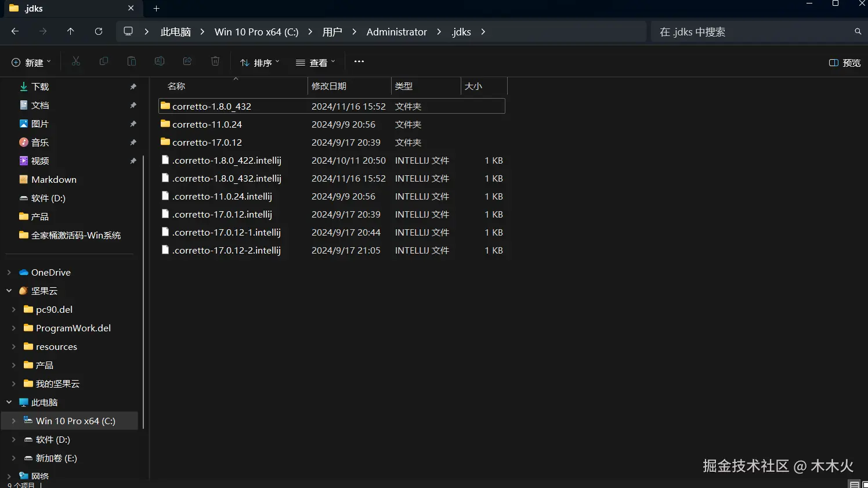Expand the 软件 (D:) drive under 此电脑
The width and height of the screenshot is (868, 488).
tap(13, 439)
